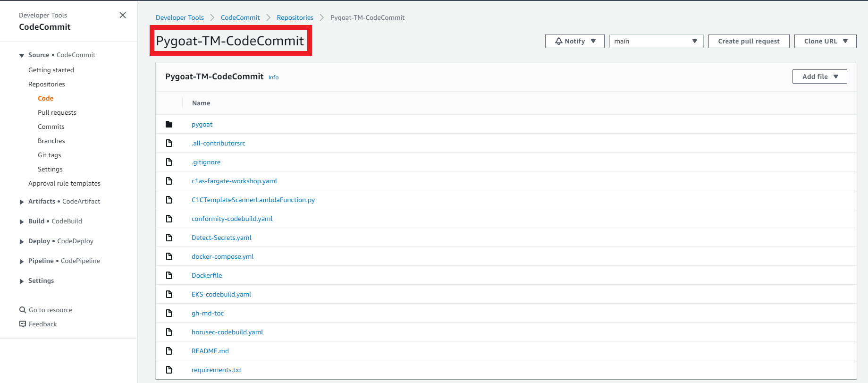
Task: Click file icon next to README.md
Action: point(169,351)
